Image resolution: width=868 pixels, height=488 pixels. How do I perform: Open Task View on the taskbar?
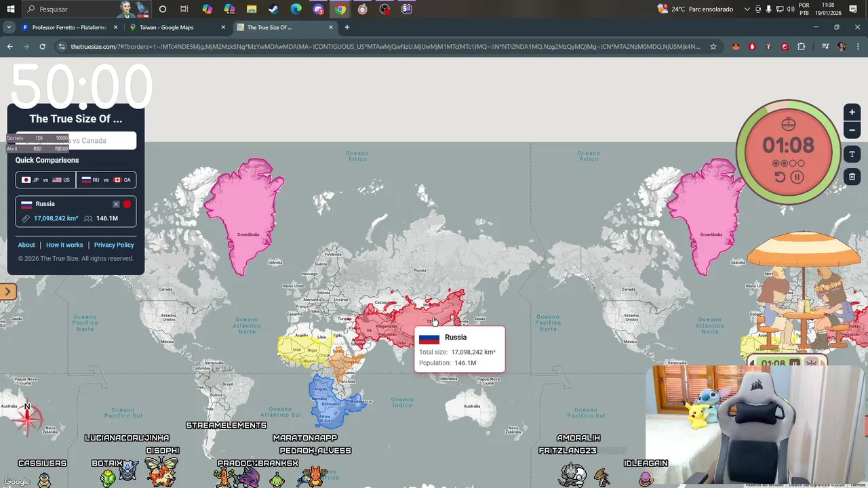coord(184,9)
